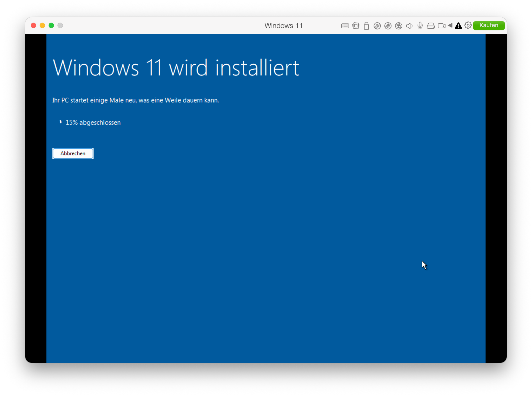Click the red close window button
532x396 pixels.
click(34, 25)
